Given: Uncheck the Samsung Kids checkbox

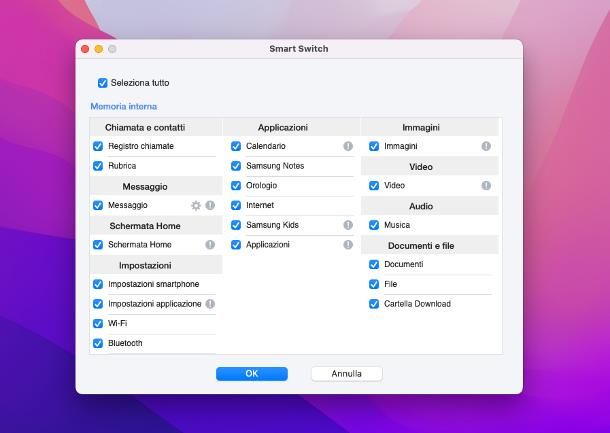Looking at the screenshot, I should 236,225.
